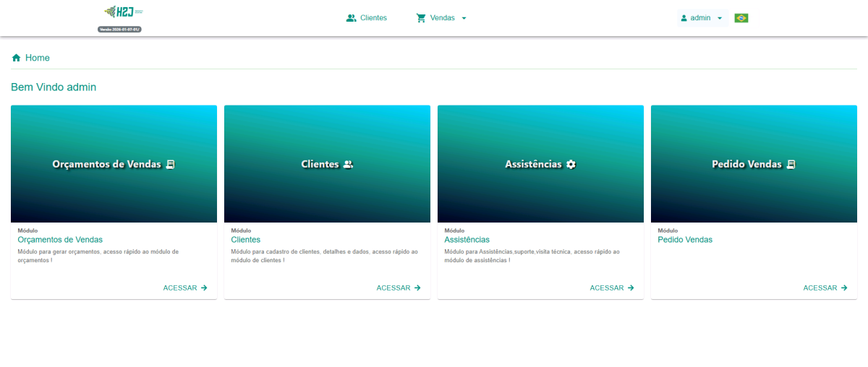Open the Clientes menu item in navbar
868x367 pixels.
(373, 18)
